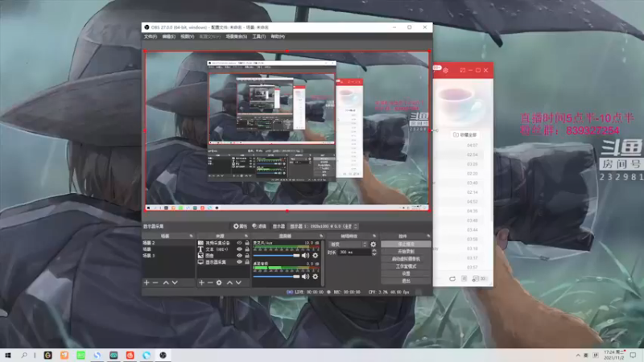The image size is (644, 362).
Task: Toggle lock on the 显示器采集 source
Action: (x=247, y=262)
